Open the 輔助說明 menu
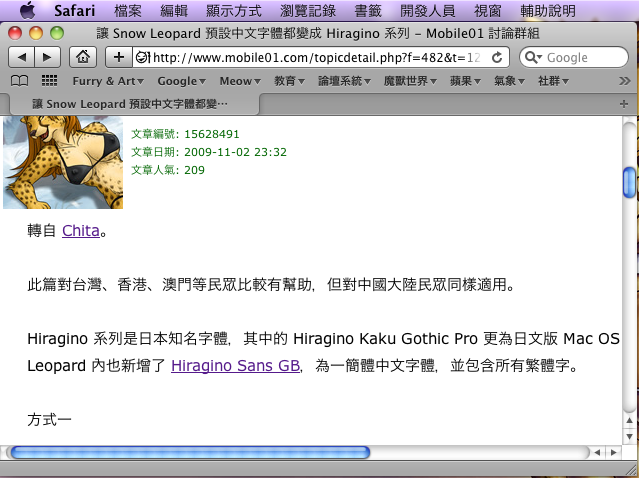639x478 pixels. 548,11
